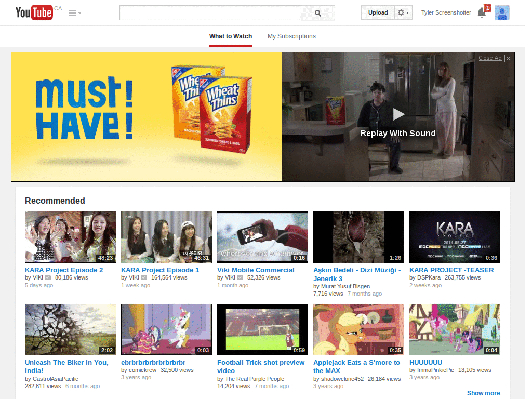Click Tyler Screenshotter username
The height and width of the screenshot is (399, 532).
click(446, 12)
